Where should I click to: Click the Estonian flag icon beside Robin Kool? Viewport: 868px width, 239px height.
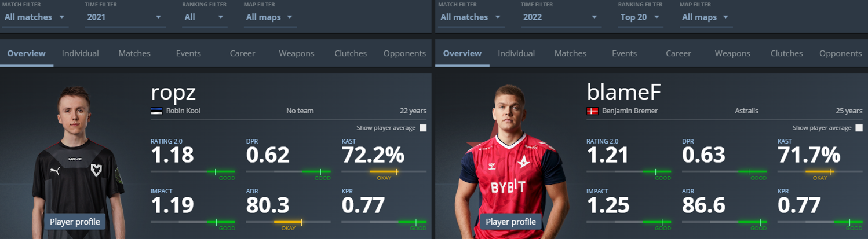pyautogui.click(x=156, y=111)
